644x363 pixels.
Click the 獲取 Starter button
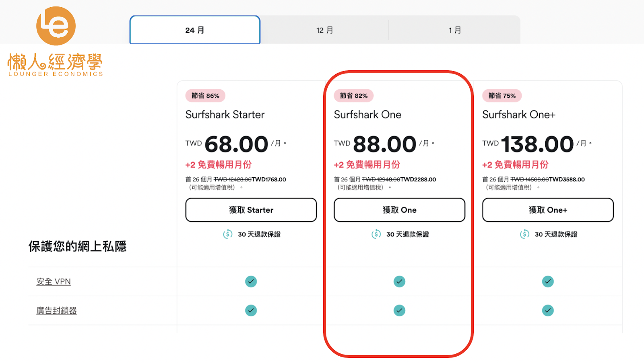(251, 210)
